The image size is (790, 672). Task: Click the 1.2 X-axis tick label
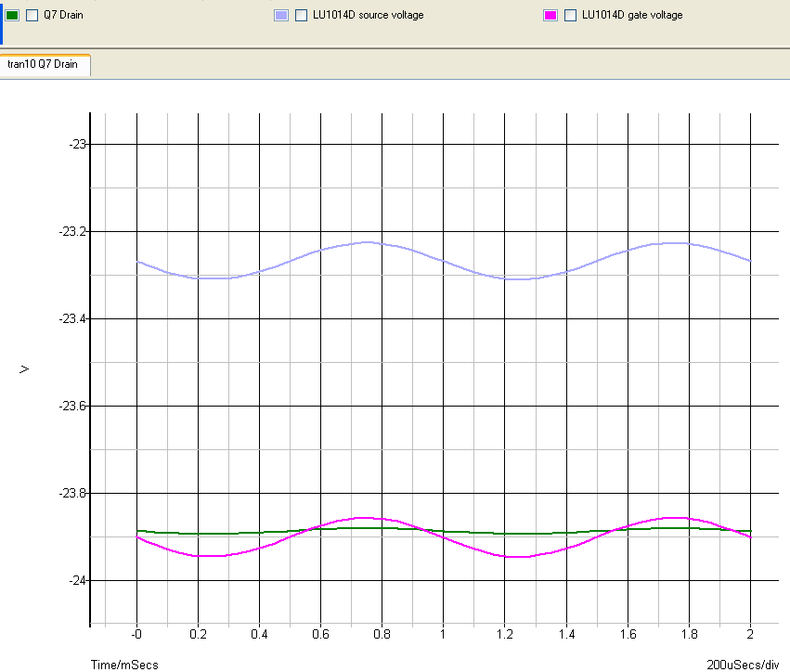(x=505, y=634)
